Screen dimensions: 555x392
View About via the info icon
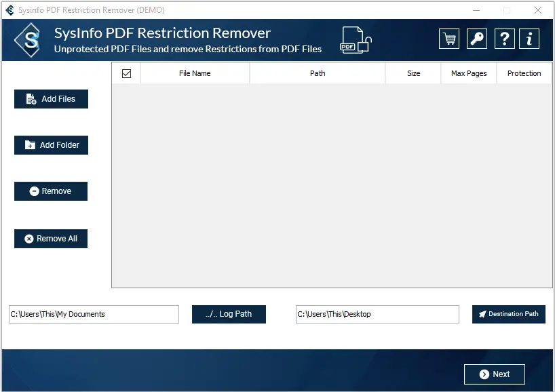pyautogui.click(x=529, y=39)
